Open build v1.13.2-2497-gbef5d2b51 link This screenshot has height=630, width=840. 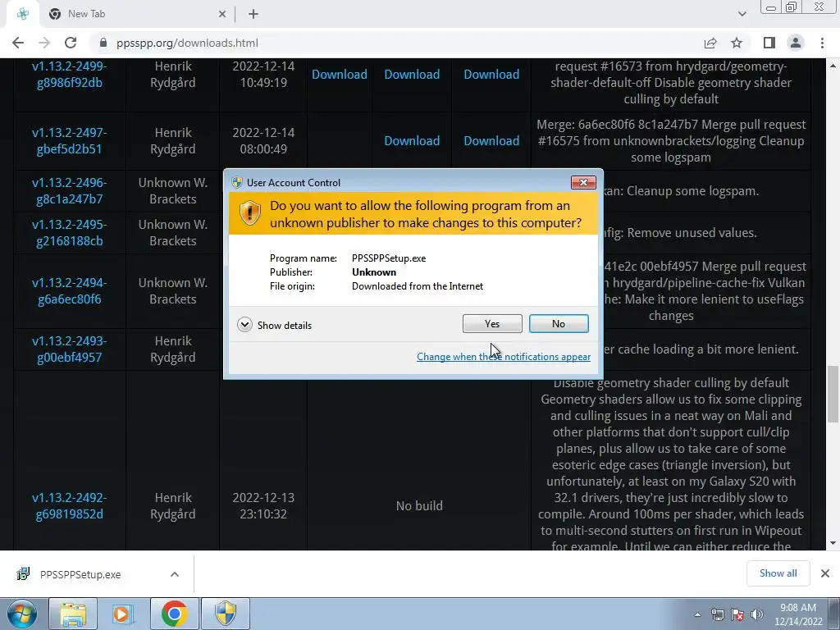pyautogui.click(x=69, y=140)
